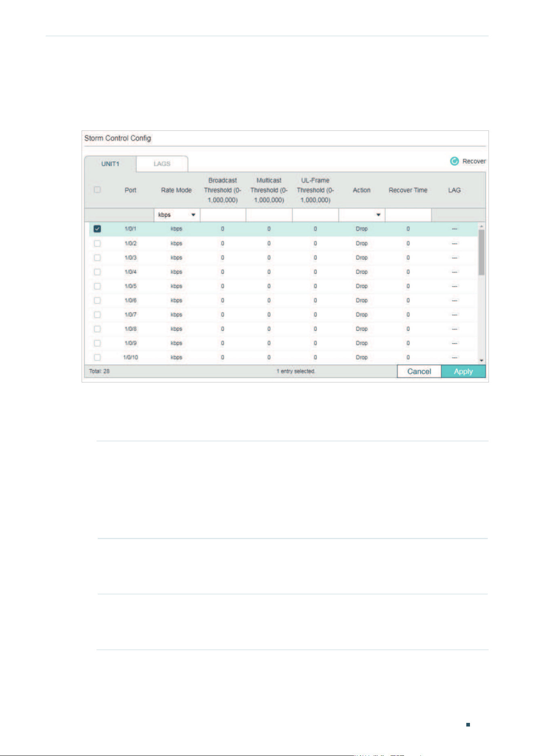
Task: Click the 1/0/1 port cell
Action: pyautogui.click(x=131, y=229)
